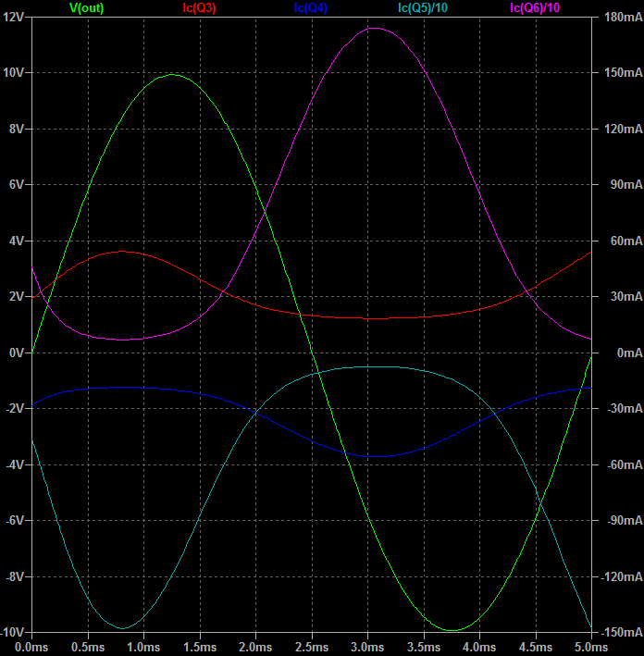The width and height of the screenshot is (644, 656).
Task: Click the -150mA right axis label
Action: point(622,632)
